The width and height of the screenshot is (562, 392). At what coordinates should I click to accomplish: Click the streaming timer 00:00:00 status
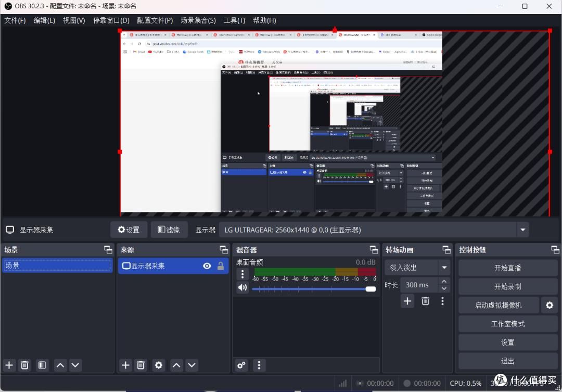[x=380, y=383]
